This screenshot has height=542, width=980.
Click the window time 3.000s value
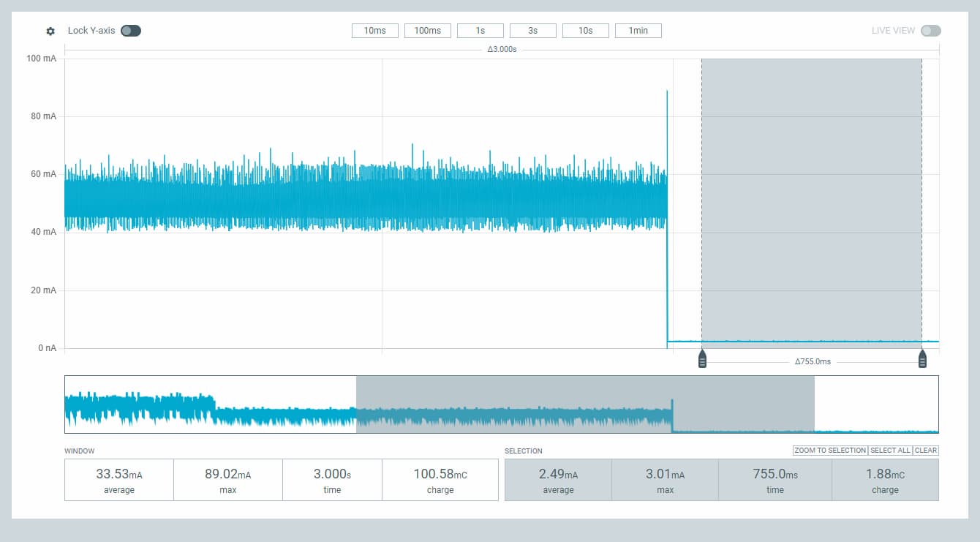click(332, 474)
